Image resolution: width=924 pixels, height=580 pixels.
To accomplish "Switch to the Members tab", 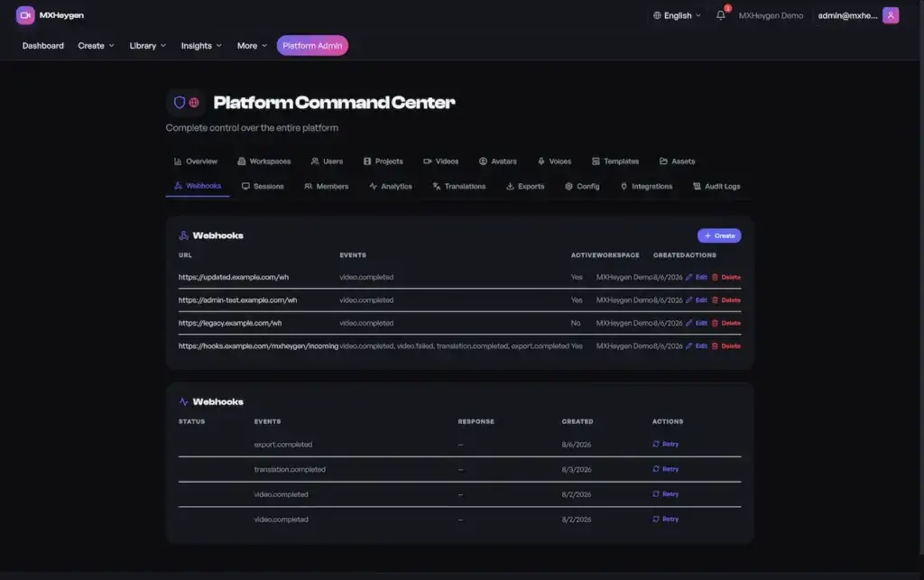I will coord(327,186).
